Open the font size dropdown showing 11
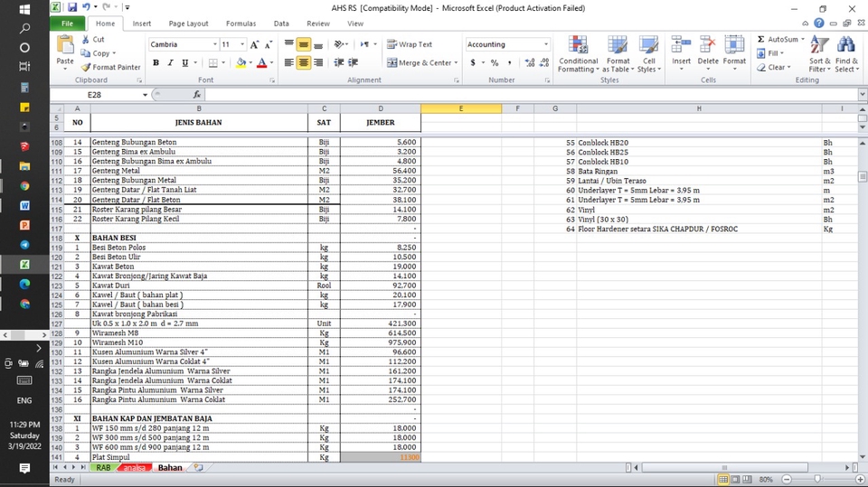The height and width of the screenshot is (487, 868). click(x=242, y=44)
